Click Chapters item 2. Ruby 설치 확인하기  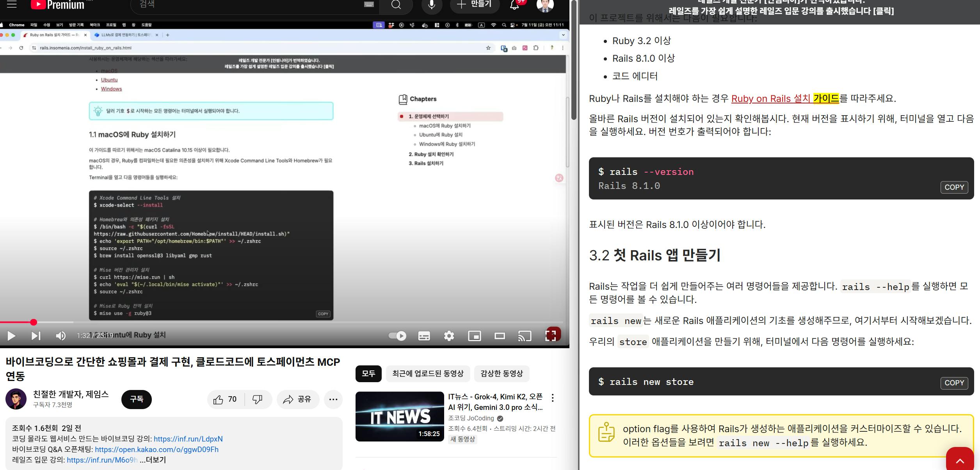click(431, 154)
